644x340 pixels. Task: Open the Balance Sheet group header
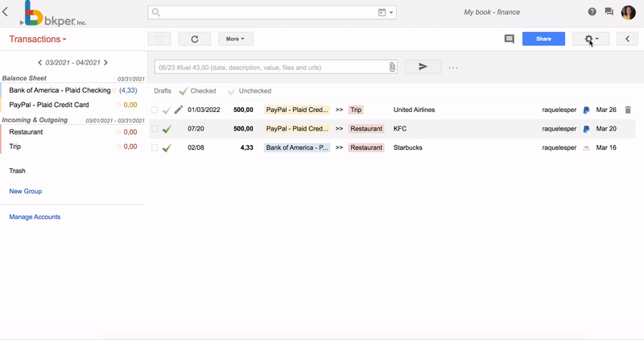pos(24,78)
